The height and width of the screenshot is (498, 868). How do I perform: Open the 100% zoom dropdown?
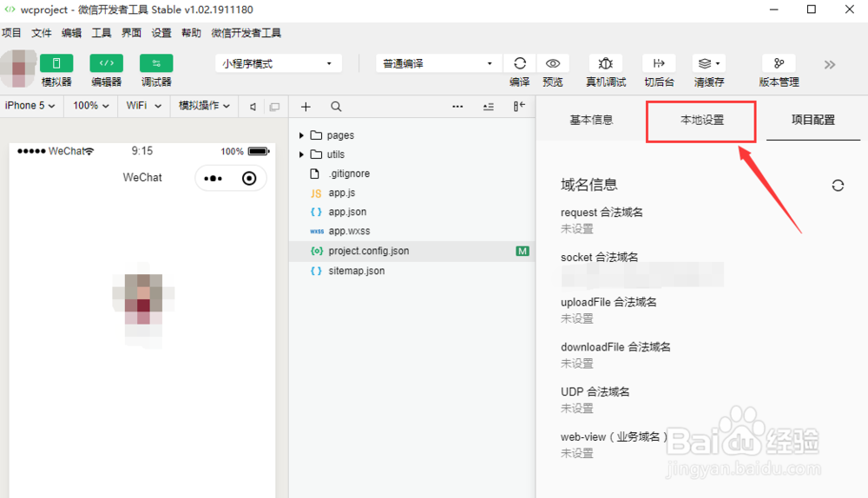pos(91,106)
